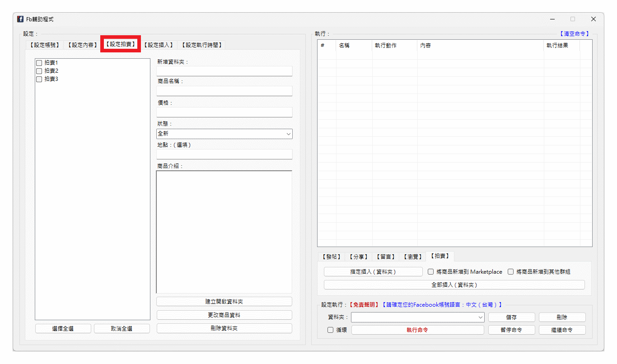617x364 pixels.
Task: Open the 設定插入 tab
Action: coord(158,45)
